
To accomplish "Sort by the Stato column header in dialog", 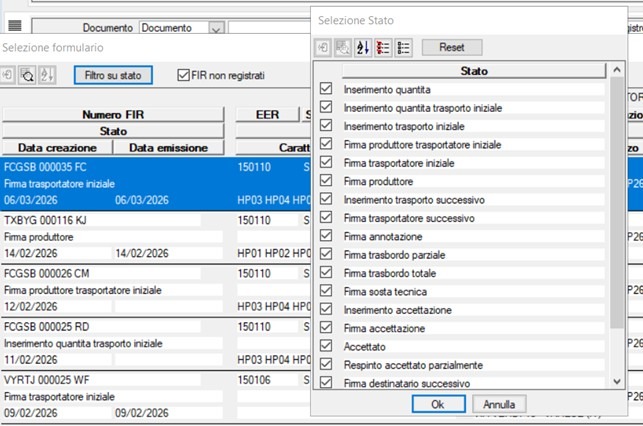I will click(474, 71).
